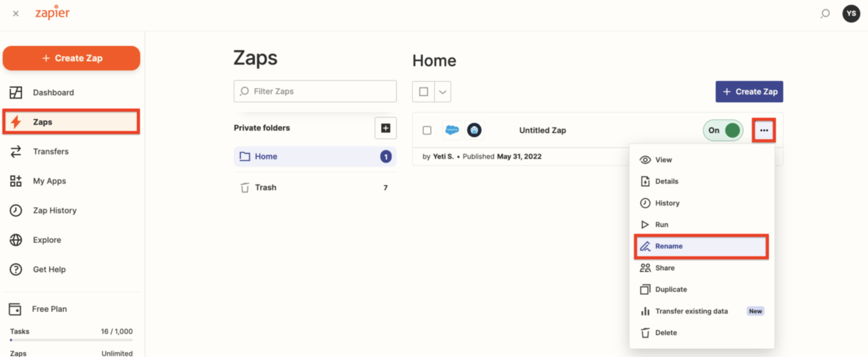Image resolution: width=868 pixels, height=357 pixels.
Task: Select the Home folder
Action: pyautogui.click(x=315, y=156)
